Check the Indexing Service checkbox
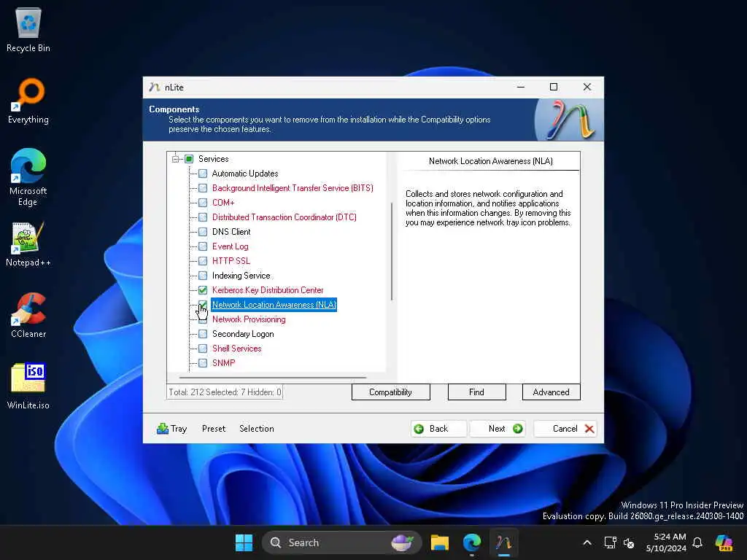This screenshot has width=747, height=560. click(203, 276)
